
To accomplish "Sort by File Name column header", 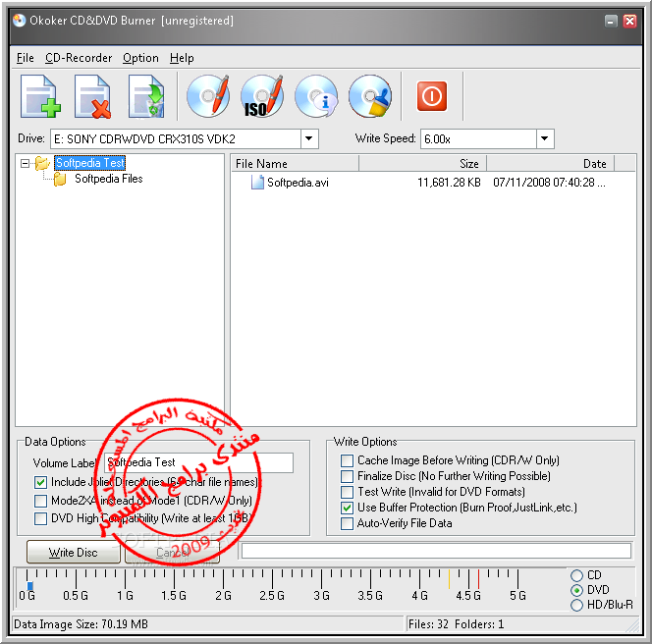I will click(x=296, y=163).
